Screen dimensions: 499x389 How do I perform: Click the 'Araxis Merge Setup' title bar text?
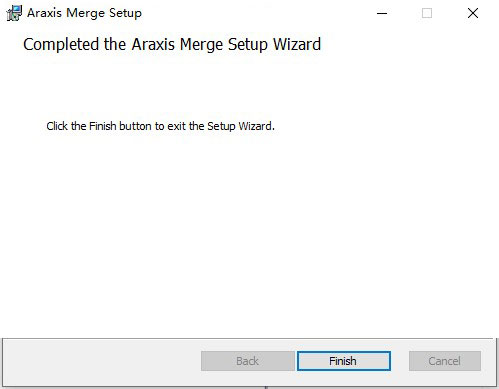(84, 13)
